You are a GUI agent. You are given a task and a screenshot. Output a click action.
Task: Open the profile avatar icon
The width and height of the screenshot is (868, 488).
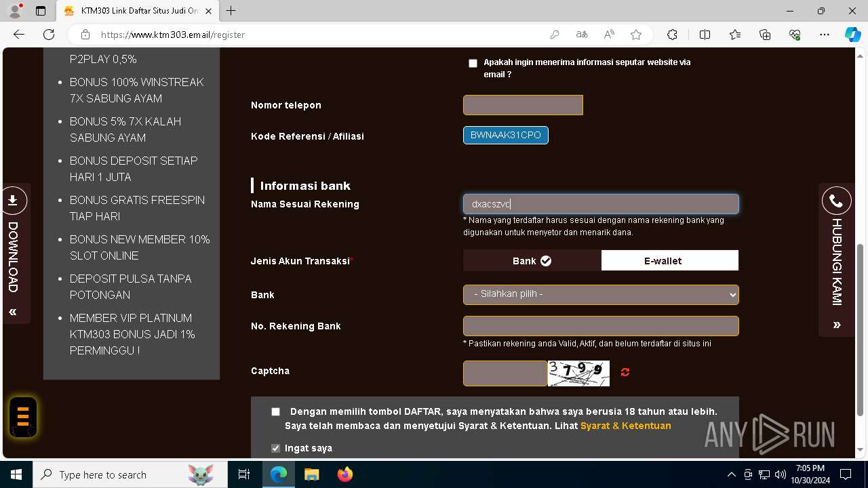tap(15, 11)
